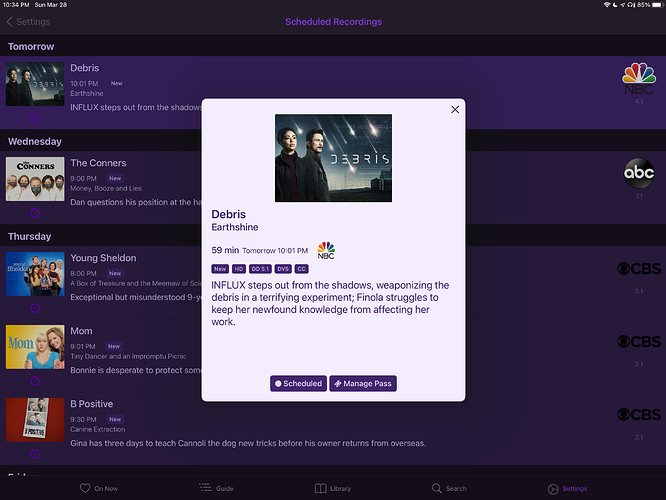The image size is (666, 500).
Task: Switch to the Guide tab
Action: tap(217, 488)
